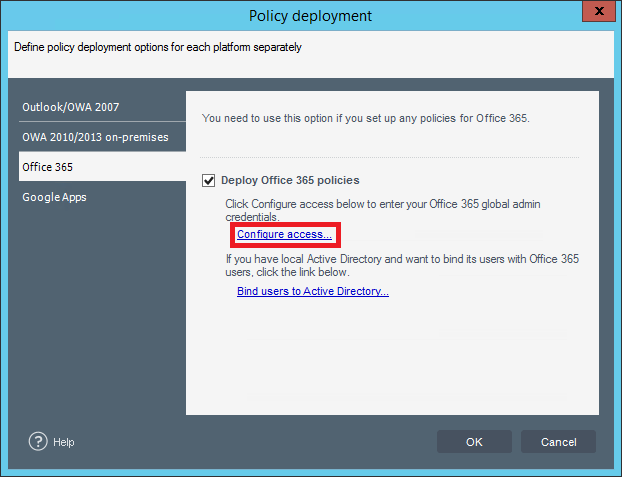Select the Office 365 tab
Image resolution: width=622 pixels, height=477 pixels.
pyautogui.click(x=102, y=167)
